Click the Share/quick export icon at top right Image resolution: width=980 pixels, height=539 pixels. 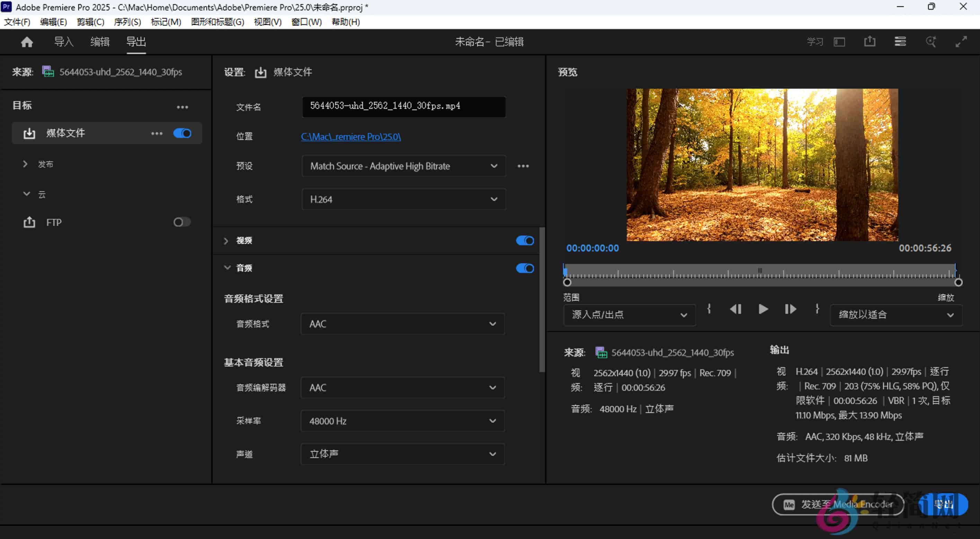click(x=870, y=42)
